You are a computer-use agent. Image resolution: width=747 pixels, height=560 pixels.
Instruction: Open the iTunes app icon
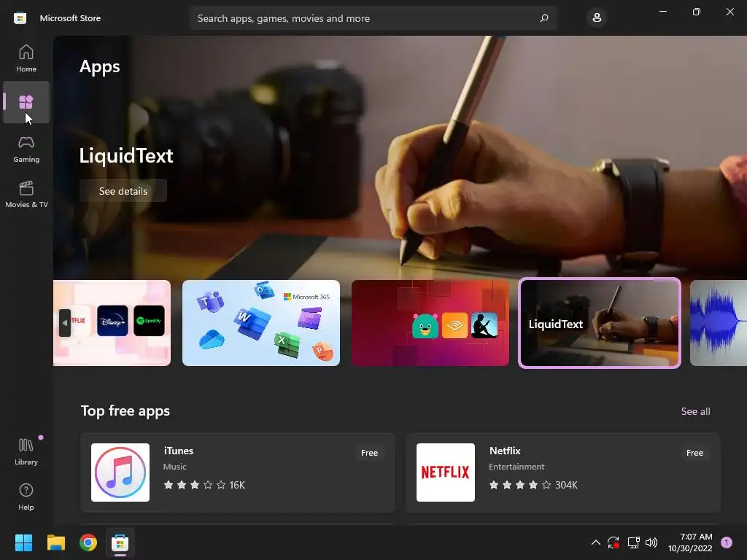coord(120,472)
